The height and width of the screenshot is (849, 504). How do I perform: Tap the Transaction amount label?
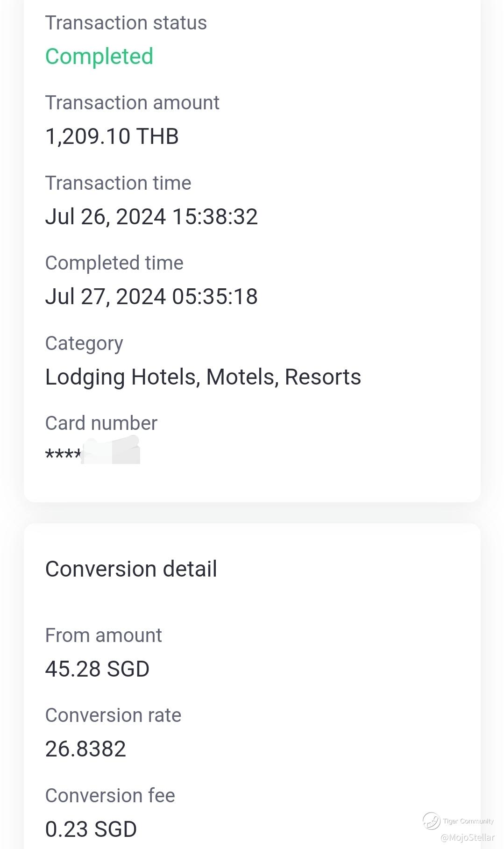click(x=132, y=103)
